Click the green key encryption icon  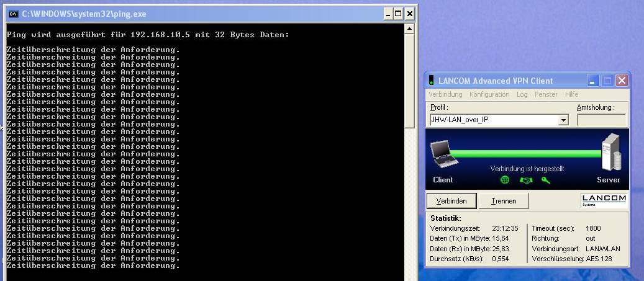point(546,180)
